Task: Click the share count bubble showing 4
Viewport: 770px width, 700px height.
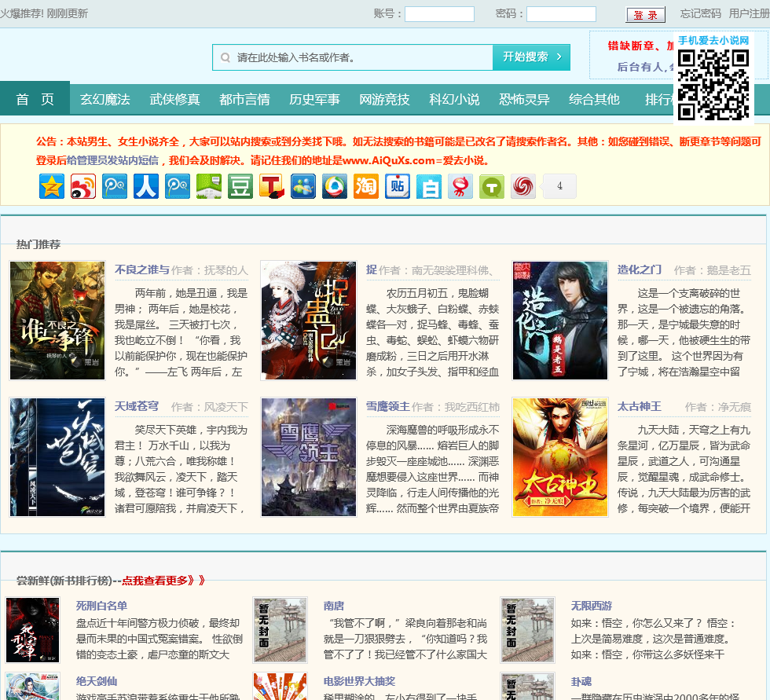Action: click(x=559, y=186)
